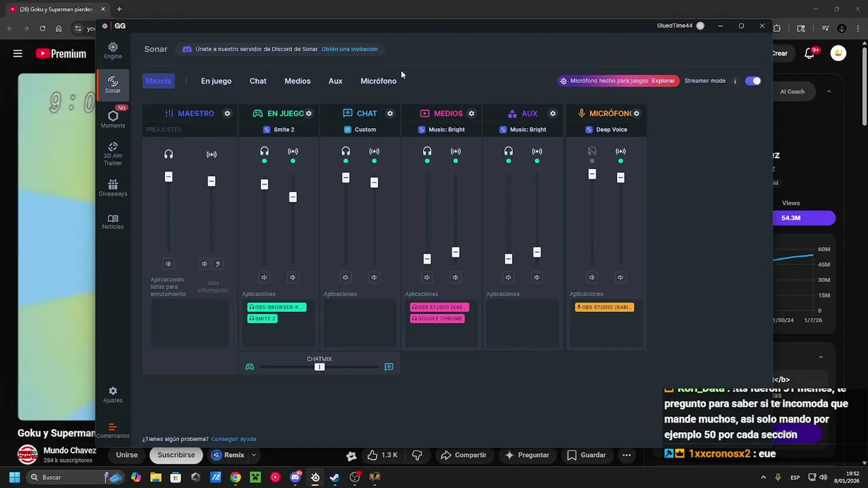Open the Chat channel gear settings

(390, 113)
